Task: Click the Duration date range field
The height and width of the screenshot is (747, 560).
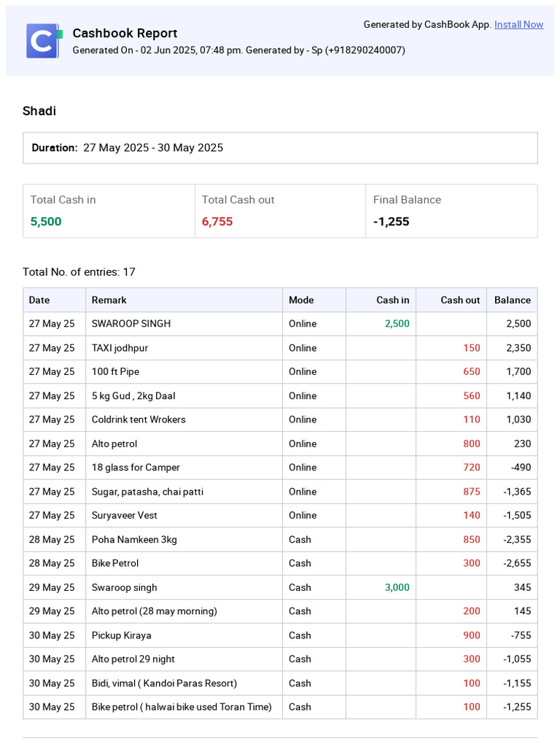Action: (x=280, y=148)
